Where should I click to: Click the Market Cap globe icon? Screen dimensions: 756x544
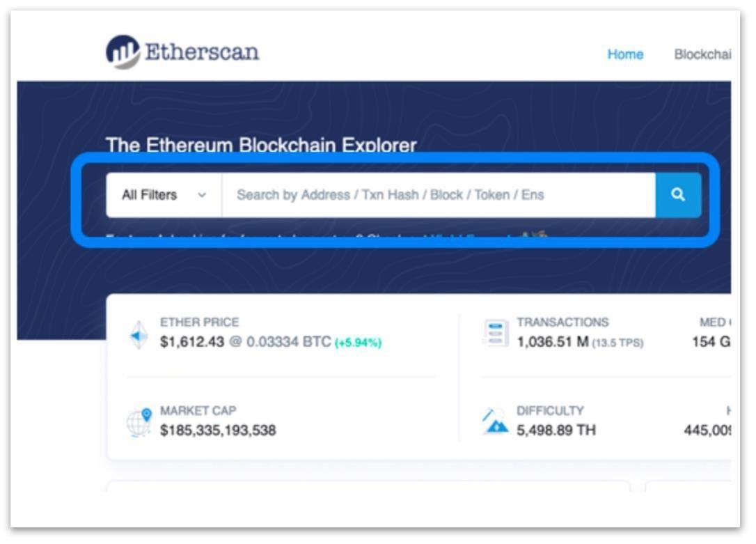139,422
